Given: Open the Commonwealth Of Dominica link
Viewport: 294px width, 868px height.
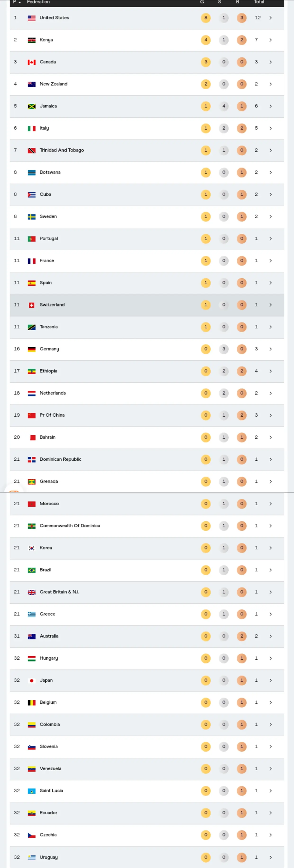Looking at the screenshot, I should click(70, 526).
